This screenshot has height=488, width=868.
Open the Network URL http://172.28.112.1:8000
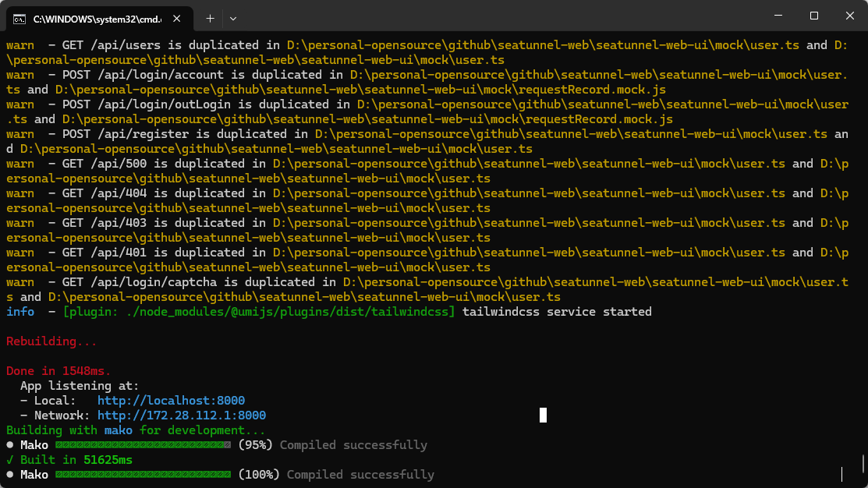pos(182,416)
